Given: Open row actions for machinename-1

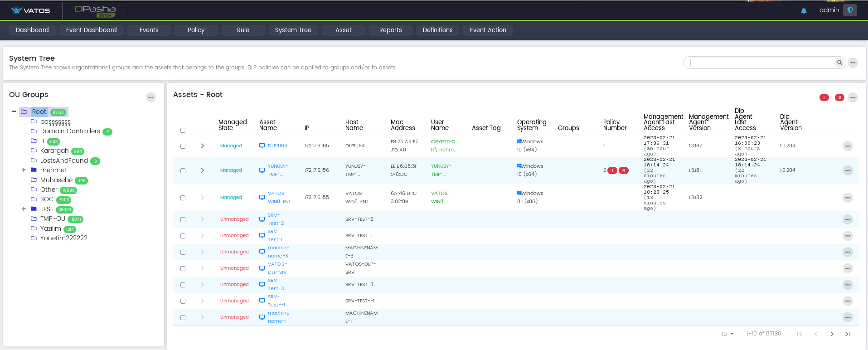Looking at the screenshot, I should coord(848,317).
